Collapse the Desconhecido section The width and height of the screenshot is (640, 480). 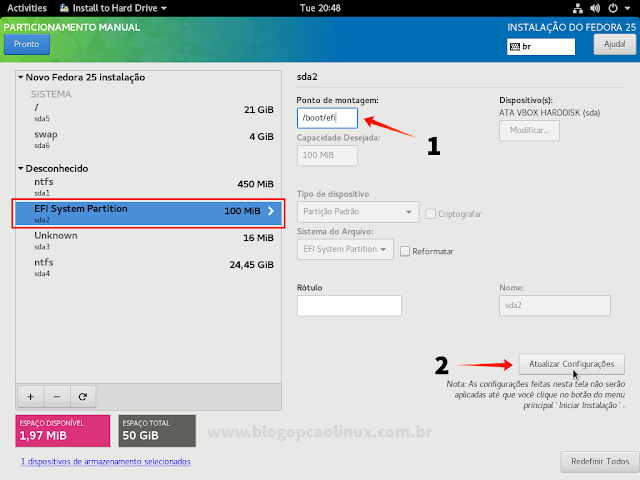pyautogui.click(x=20, y=168)
